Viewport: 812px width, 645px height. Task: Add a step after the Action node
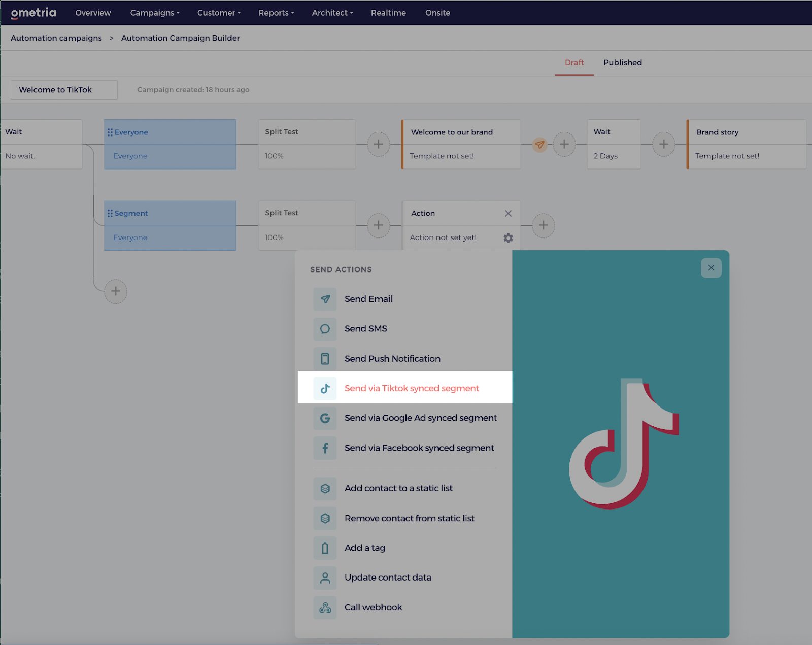(543, 225)
